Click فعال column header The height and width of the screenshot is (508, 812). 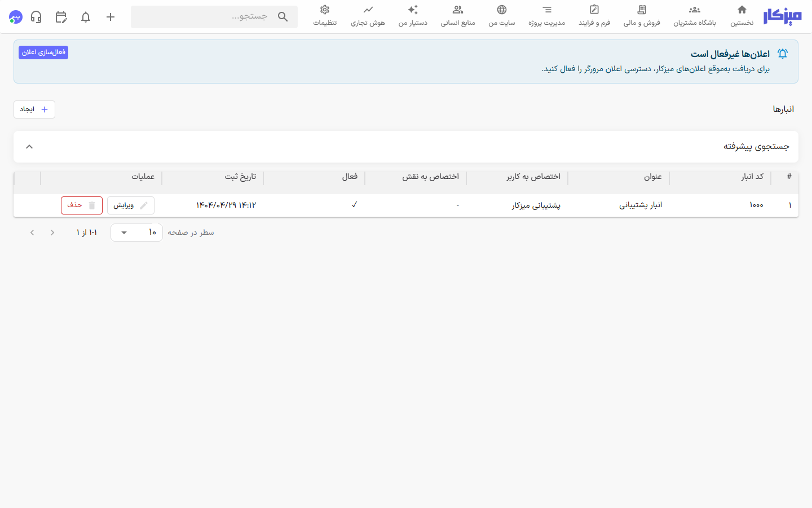point(350,177)
